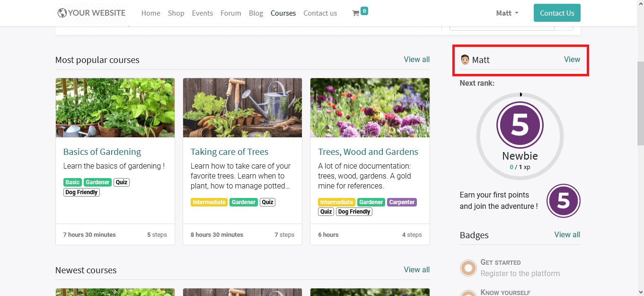Click the large purple rank 5 badge
This screenshot has height=296, width=644.
520,126
